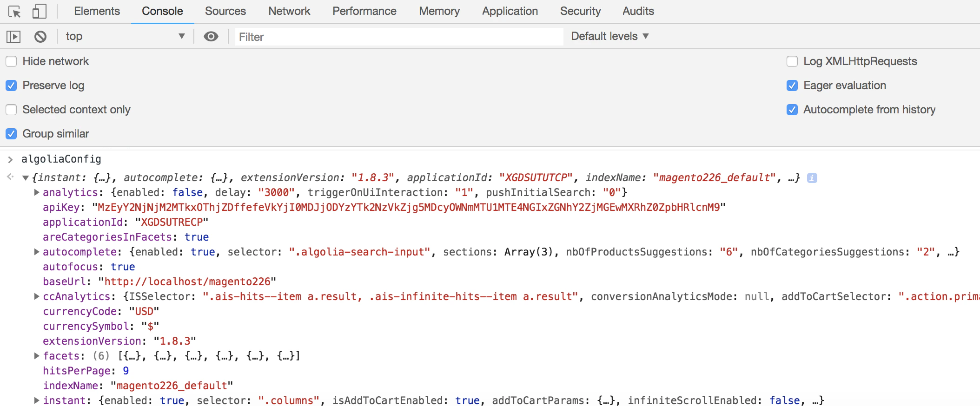This screenshot has width=980, height=406.
Task: Click the autofocus: true property
Action: pos(89,267)
